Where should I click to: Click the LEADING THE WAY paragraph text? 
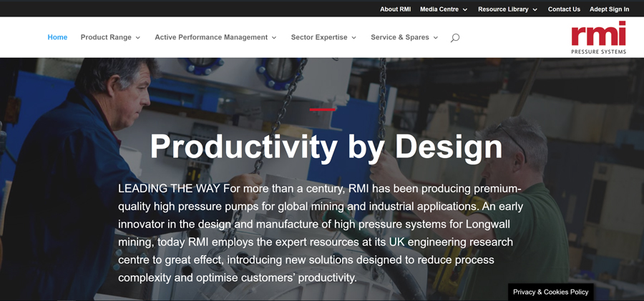[321, 233]
